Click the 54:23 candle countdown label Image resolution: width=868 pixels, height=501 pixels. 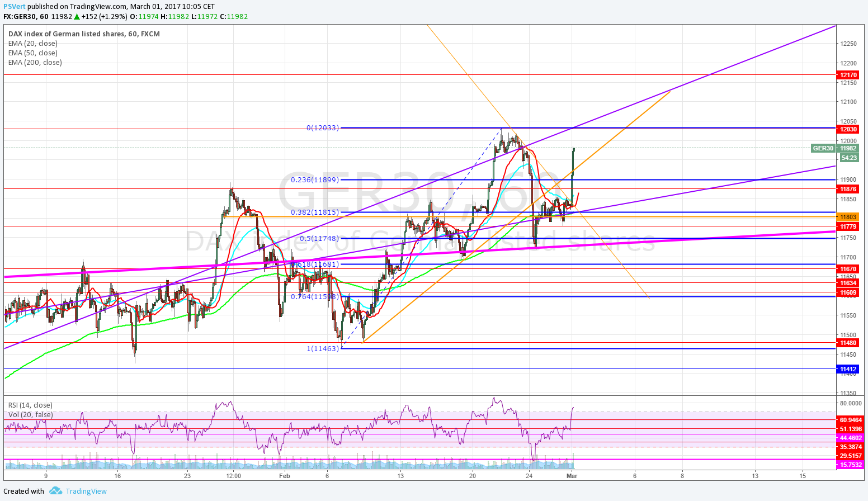click(x=849, y=158)
